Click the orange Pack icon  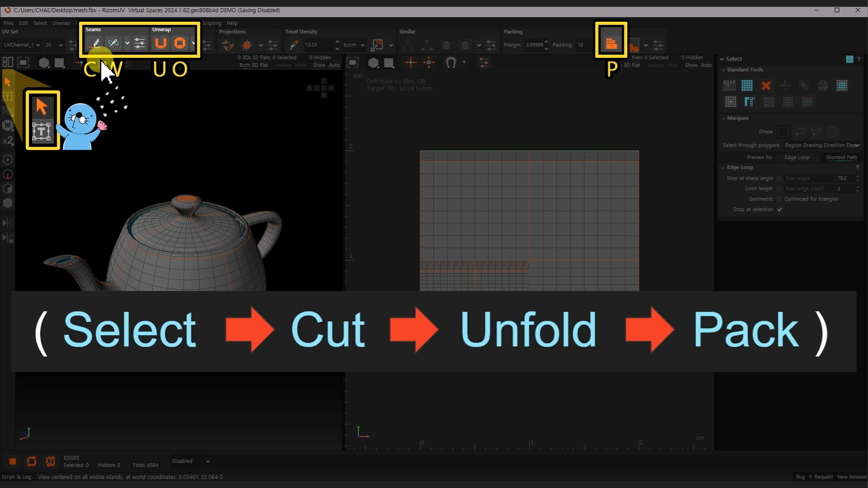pos(611,43)
